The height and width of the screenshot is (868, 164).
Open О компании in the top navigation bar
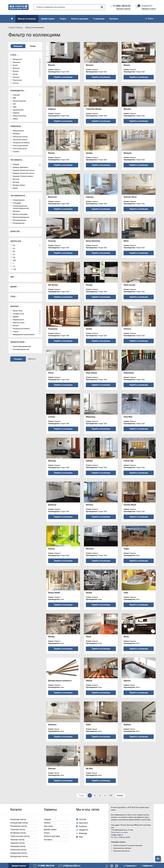coord(99,19)
